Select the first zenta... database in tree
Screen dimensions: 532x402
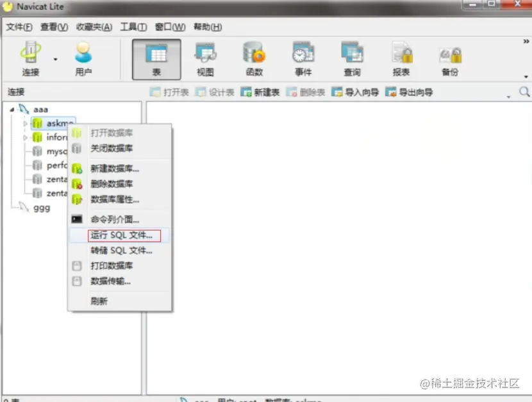[x=56, y=179]
